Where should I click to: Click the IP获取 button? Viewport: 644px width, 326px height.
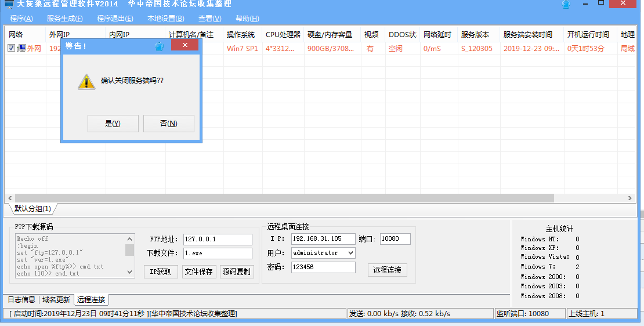click(x=161, y=271)
